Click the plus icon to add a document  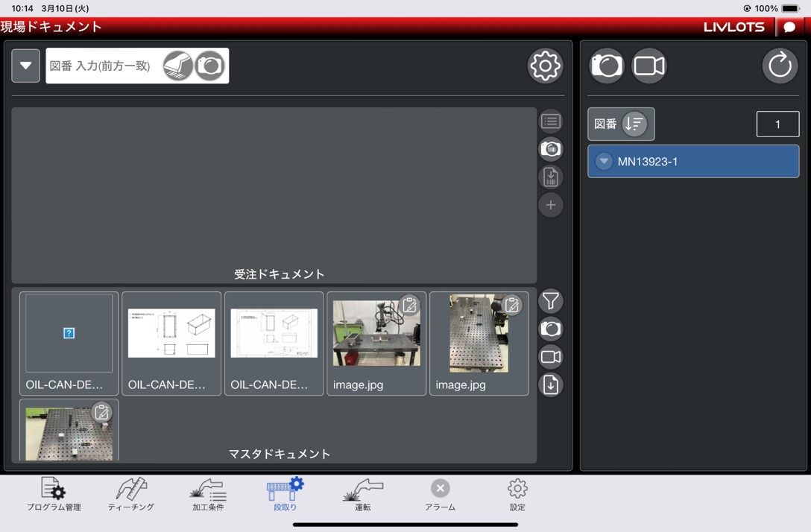(551, 205)
